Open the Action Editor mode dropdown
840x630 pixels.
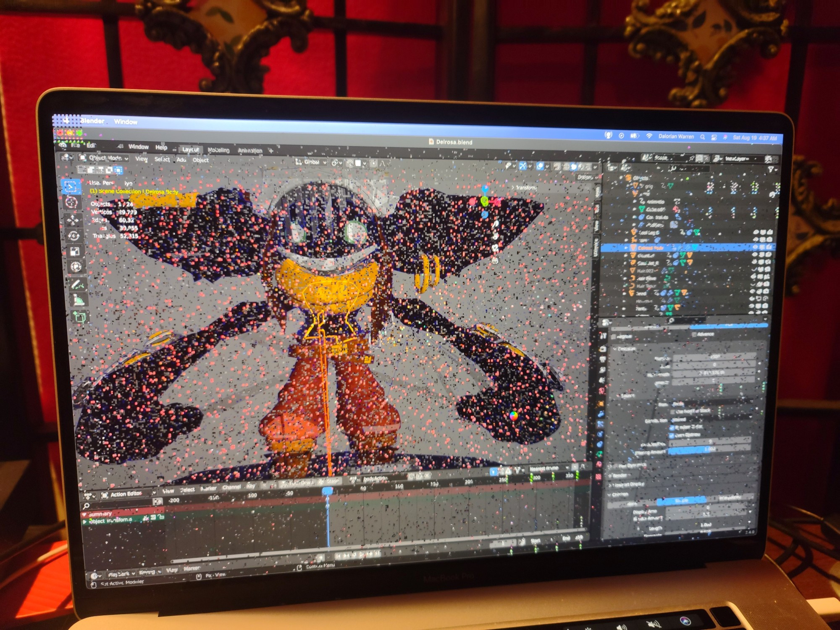129,494
